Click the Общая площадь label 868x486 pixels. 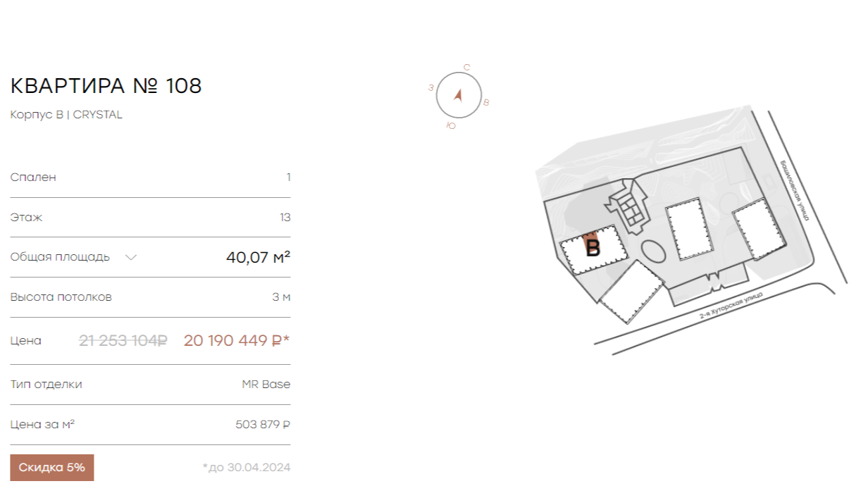coord(60,257)
